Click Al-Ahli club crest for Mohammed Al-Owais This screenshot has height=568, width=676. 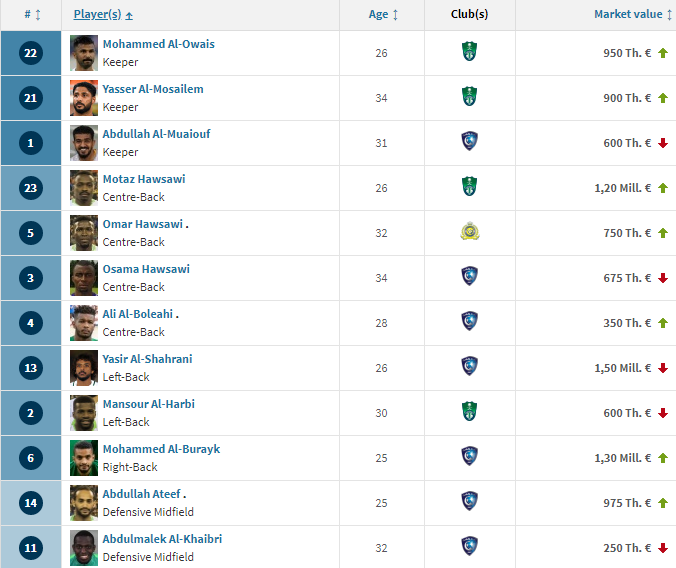469,51
